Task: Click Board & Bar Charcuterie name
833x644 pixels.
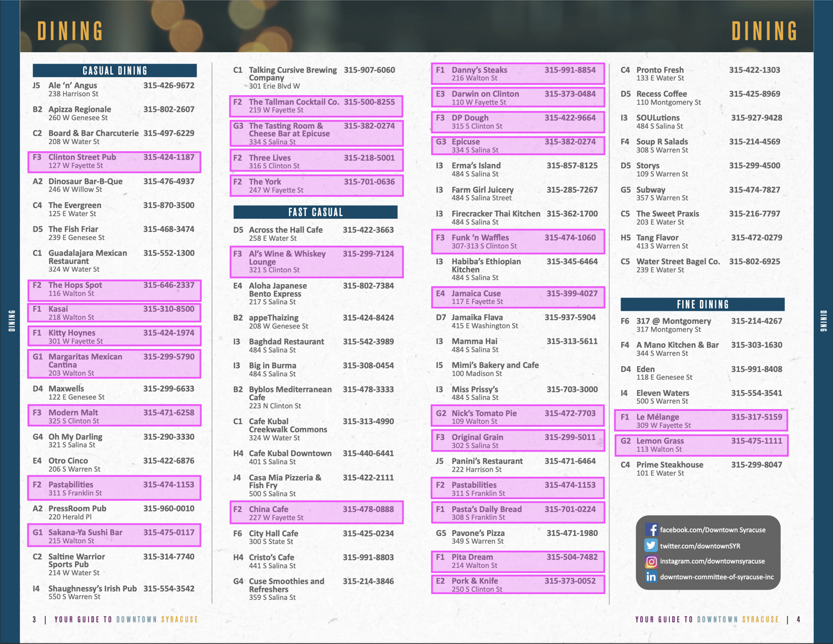Action: 93,133
